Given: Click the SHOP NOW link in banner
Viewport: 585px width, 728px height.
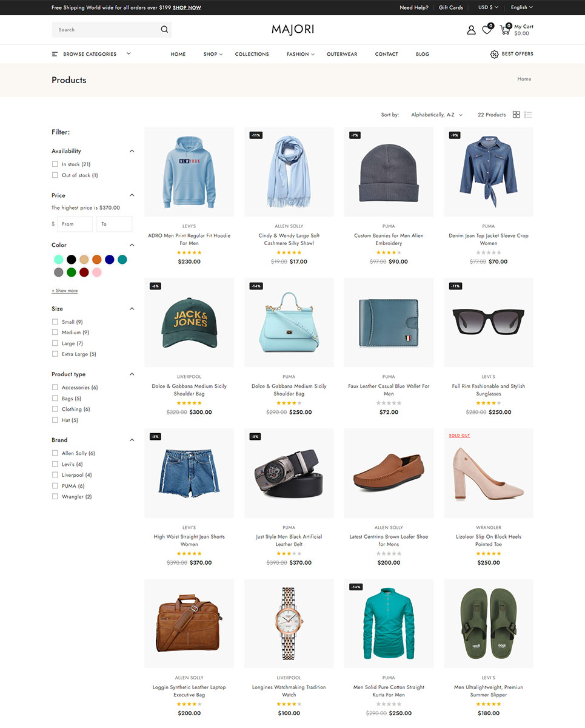Looking at the screenshot, I should 187,8.
